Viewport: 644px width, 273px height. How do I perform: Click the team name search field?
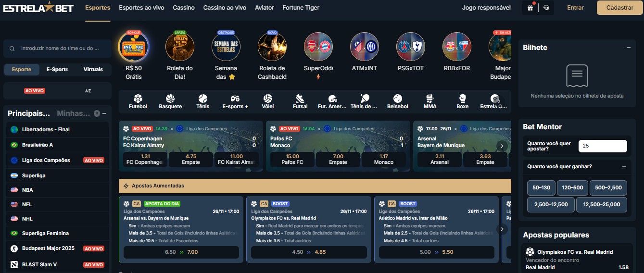click(57, 49)
